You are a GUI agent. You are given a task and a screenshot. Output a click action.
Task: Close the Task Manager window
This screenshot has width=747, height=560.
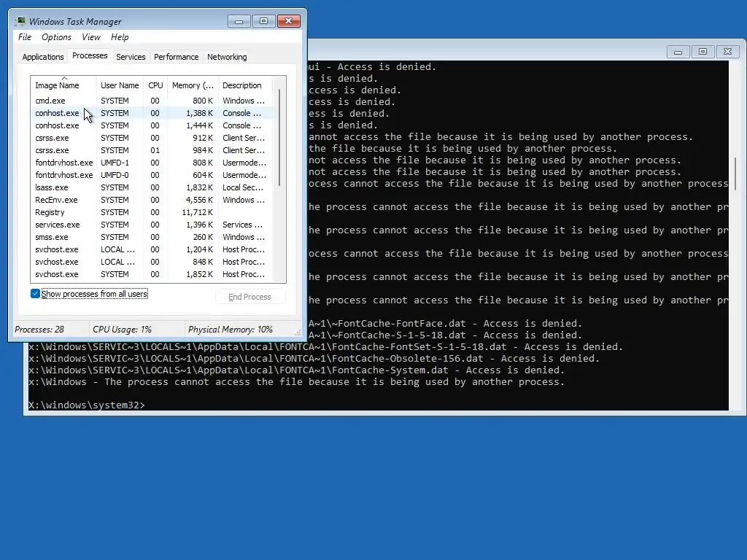point(288,21)
